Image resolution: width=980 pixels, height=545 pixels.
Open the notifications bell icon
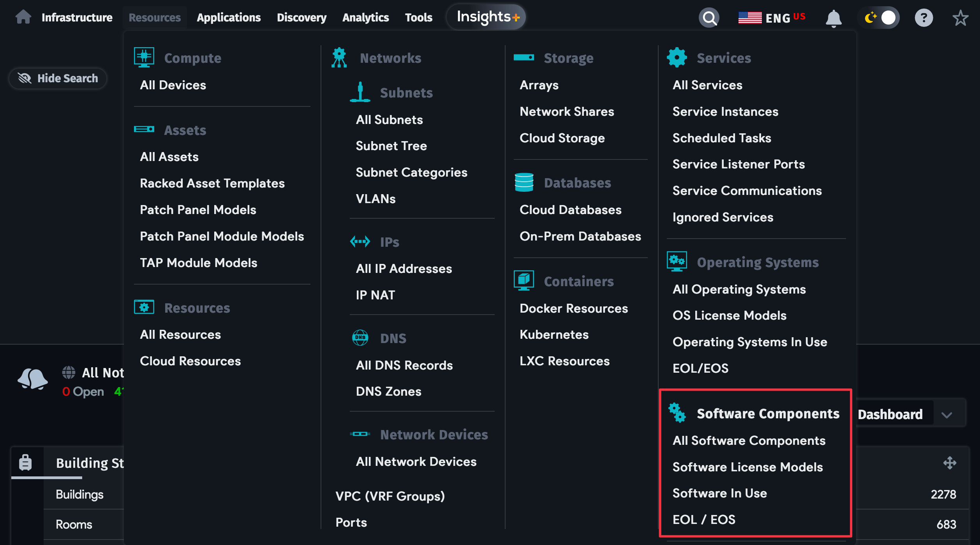click(834, 18)
